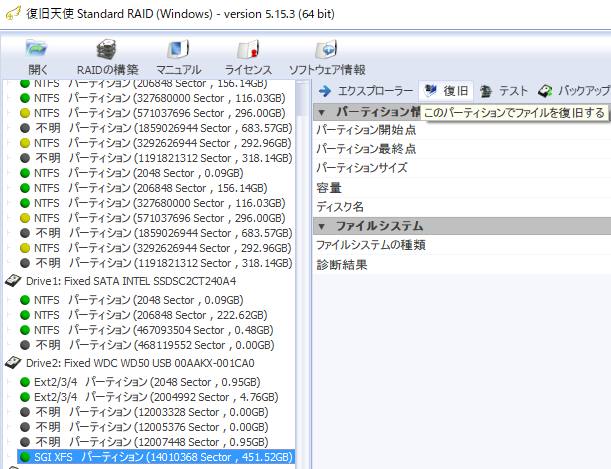This screenshot has height=469, width=611.
Task: Open the RAIDの構築 builder tool
Action: tap(107, 56)
